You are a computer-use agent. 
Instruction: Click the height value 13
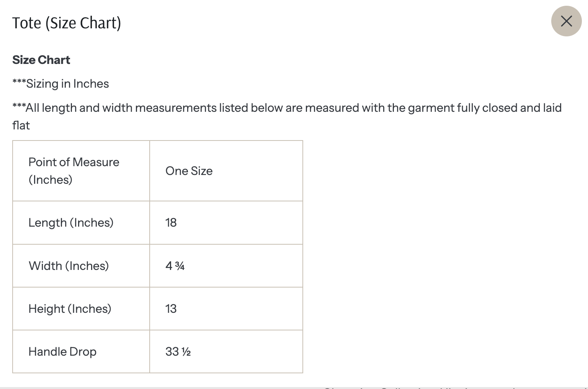click(x=171, y=309)
